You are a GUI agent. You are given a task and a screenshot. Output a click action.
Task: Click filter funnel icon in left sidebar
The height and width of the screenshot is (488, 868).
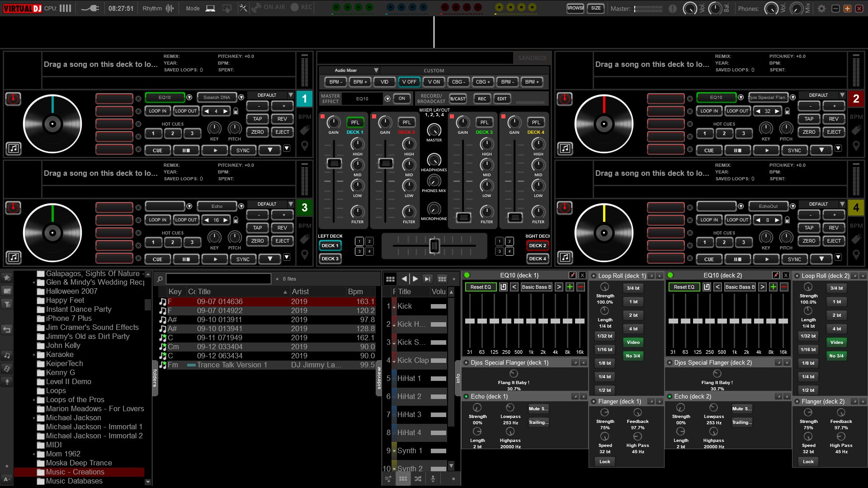click(7, 304)
